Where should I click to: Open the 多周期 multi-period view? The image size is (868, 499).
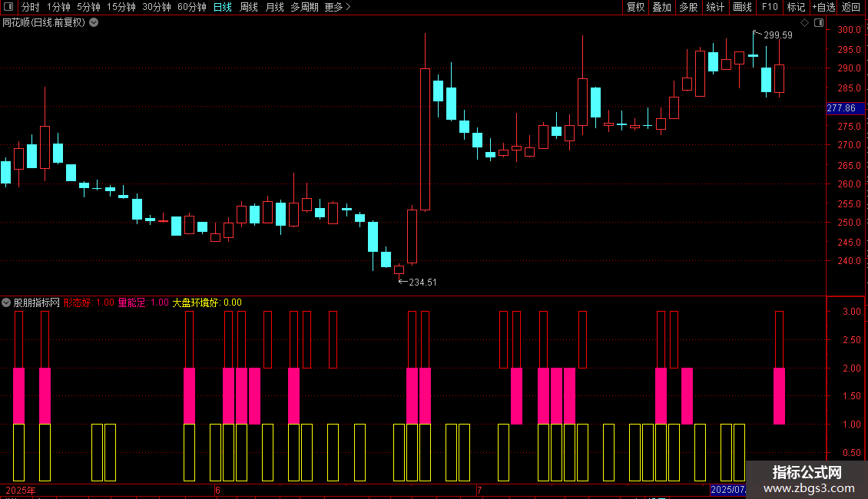click(304, 7)
